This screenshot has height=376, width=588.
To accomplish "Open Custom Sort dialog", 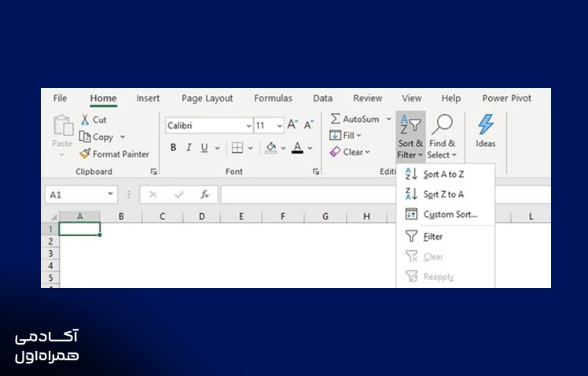I will 446,214.
